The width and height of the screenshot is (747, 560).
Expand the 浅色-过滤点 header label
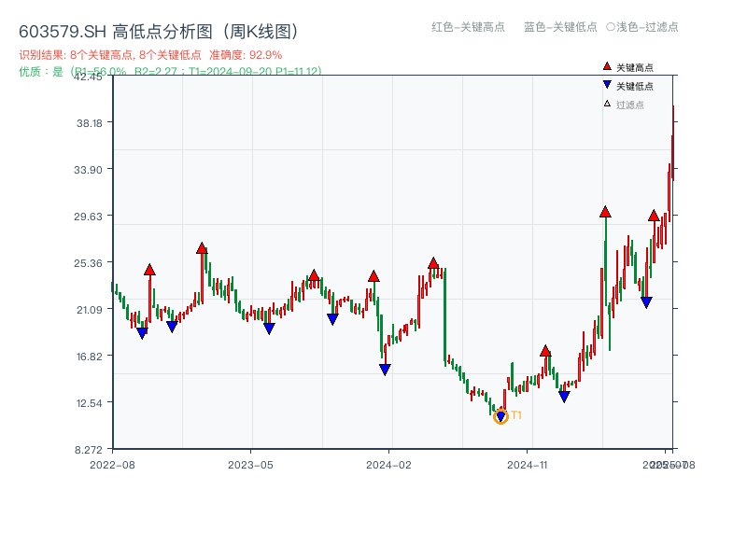point(644,27)
